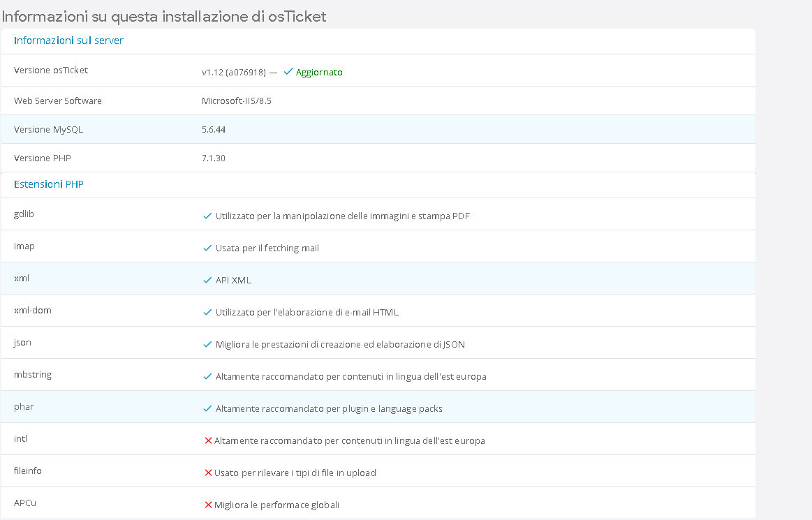This screenshot has width=812, height=520.
Task: Click the check icon in xml-dom row
Action: [207, 312]
